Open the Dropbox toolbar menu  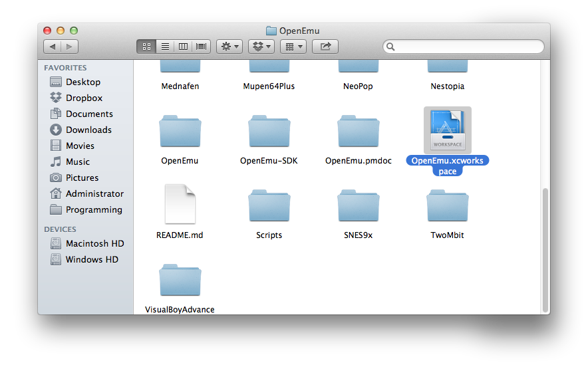tap(261, 47)
